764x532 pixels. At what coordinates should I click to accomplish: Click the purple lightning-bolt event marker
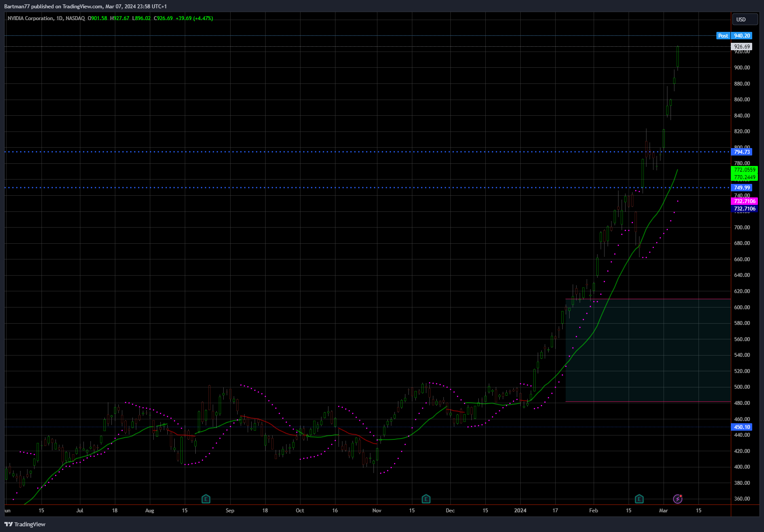pyautogui.click(x=678, y=499)
